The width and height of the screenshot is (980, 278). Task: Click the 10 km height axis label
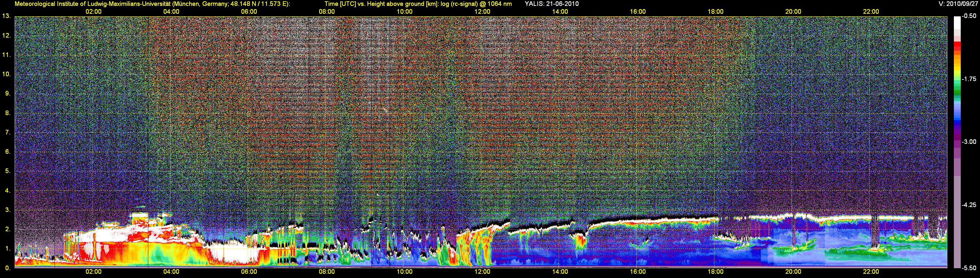[7, 74]
